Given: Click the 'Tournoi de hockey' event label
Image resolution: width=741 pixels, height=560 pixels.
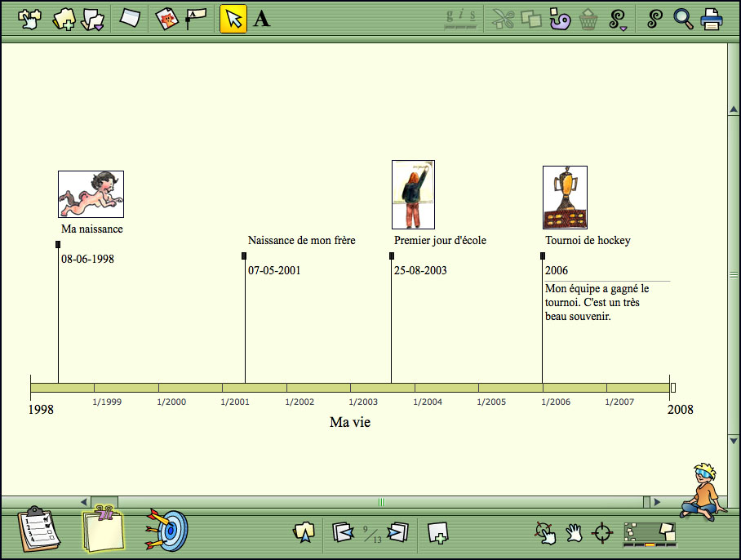Looking at the screenshot, I should [588, 241].
